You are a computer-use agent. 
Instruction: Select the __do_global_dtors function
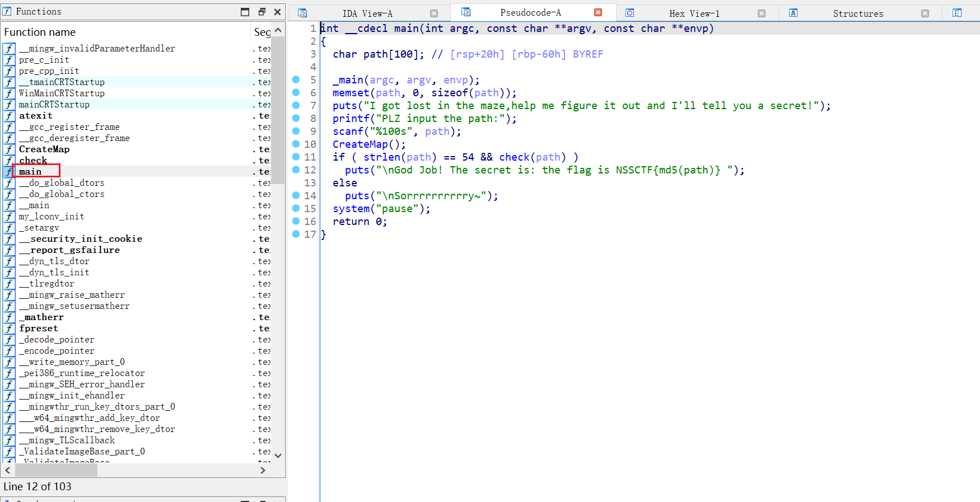62,183
